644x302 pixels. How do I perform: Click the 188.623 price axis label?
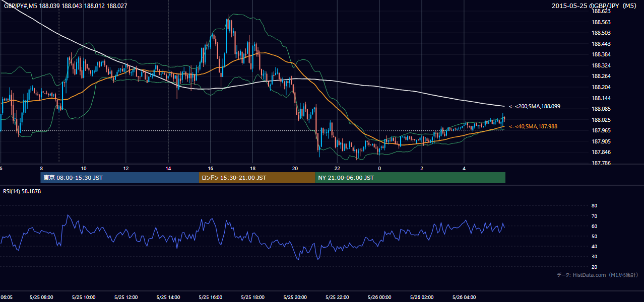(601, 11)
